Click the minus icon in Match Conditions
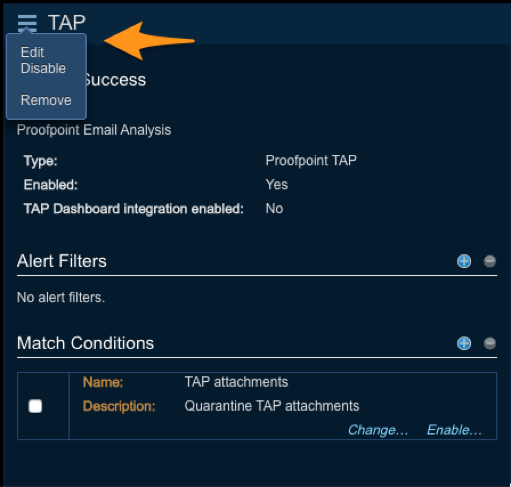This screenshot has width=511, height=487. [490, 343]
